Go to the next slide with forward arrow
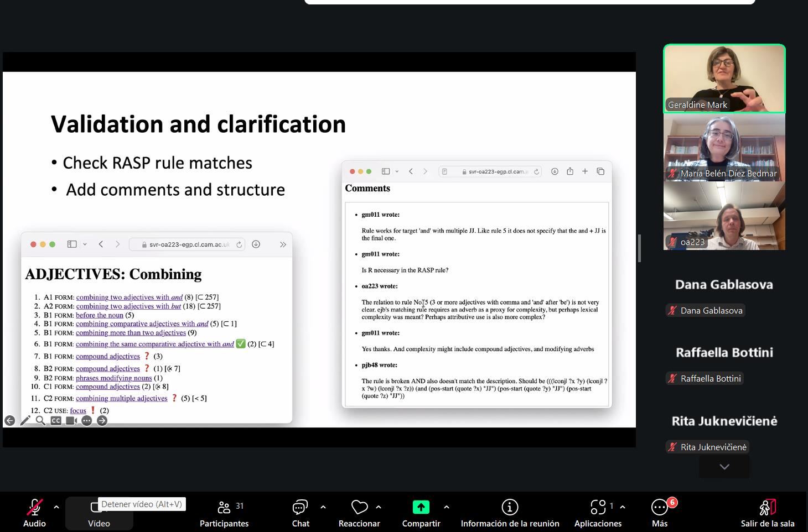The image size is (808, 532). pos(102,421)
